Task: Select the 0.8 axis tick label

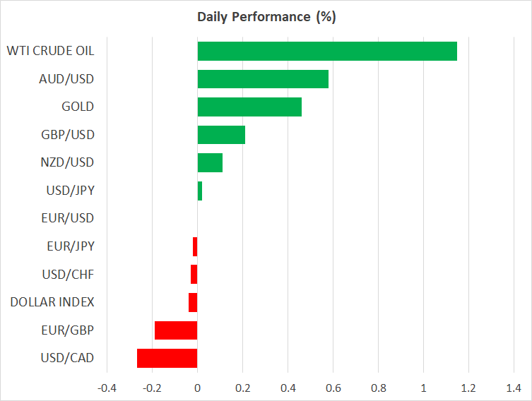Action: [378, 388]
